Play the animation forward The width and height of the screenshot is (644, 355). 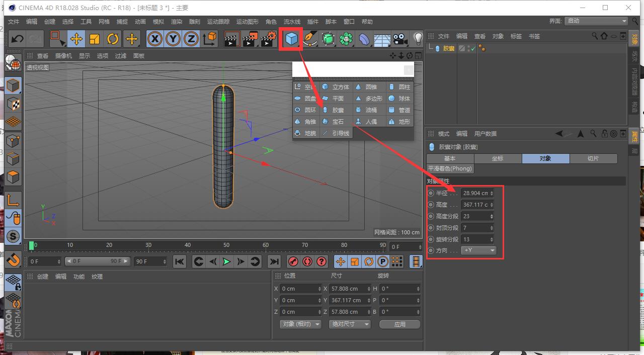coord(226,261)
